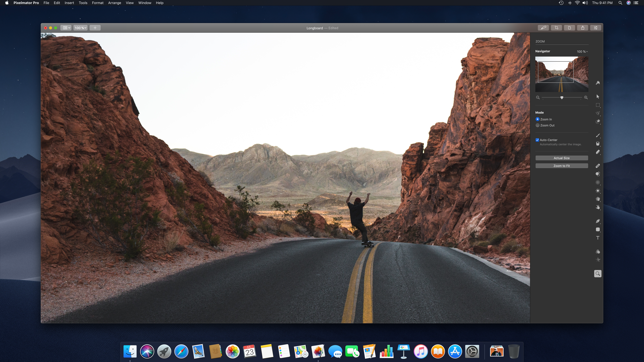Select the Repair bandage tool

point(598,166)
